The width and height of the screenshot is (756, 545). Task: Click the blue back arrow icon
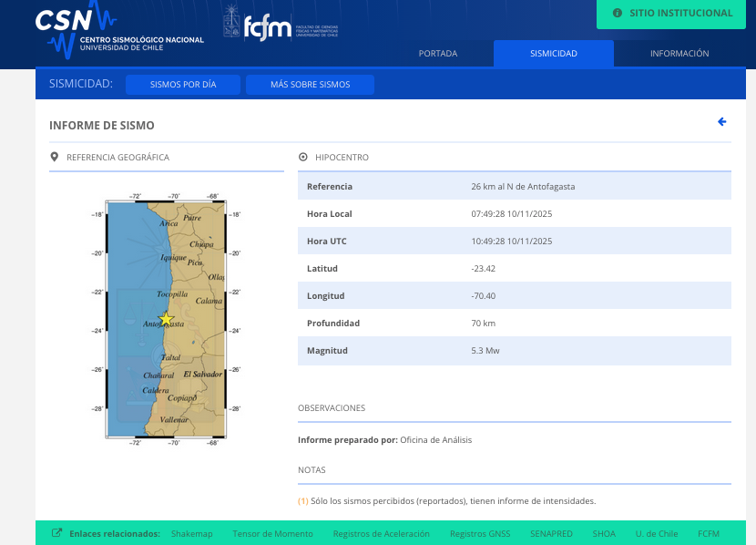[722, 122]
